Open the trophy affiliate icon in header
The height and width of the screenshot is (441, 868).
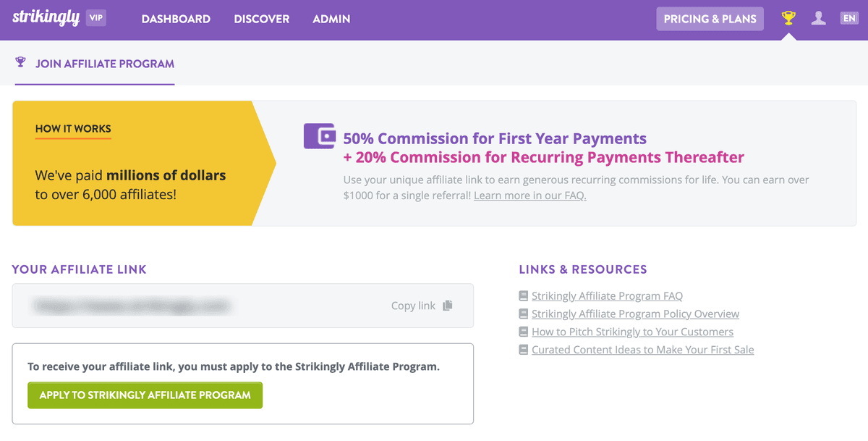pos(788,18)
